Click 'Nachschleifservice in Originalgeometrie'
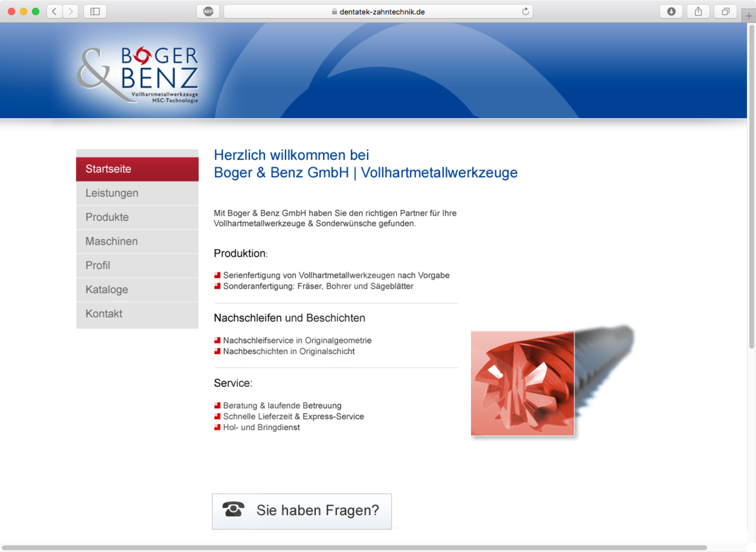Screen dimensions: 756x552 point(297,340)
